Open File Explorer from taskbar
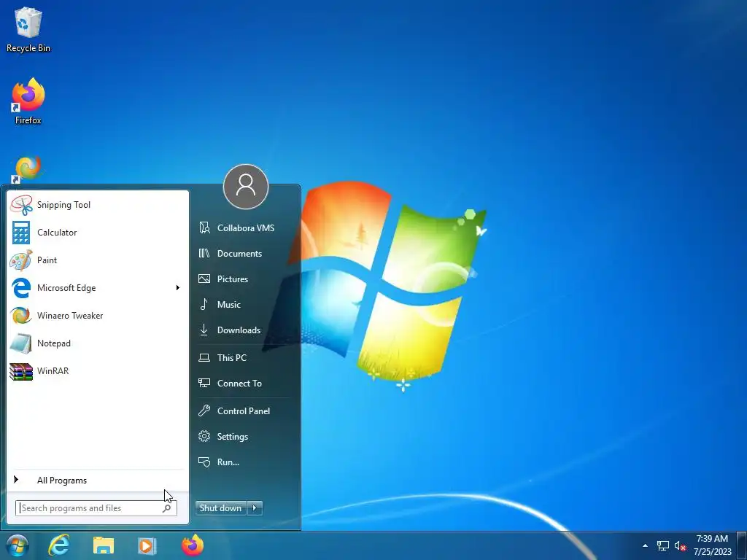The image size is (747, 560). point(104,545)
